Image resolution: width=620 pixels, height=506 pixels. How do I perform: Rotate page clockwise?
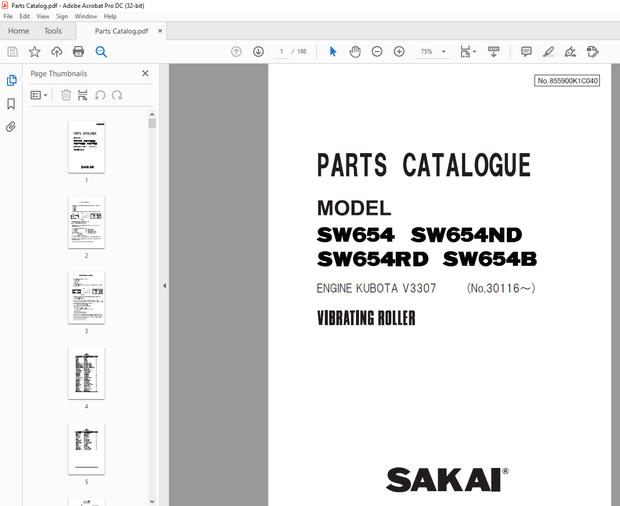[x=117, y=95]
